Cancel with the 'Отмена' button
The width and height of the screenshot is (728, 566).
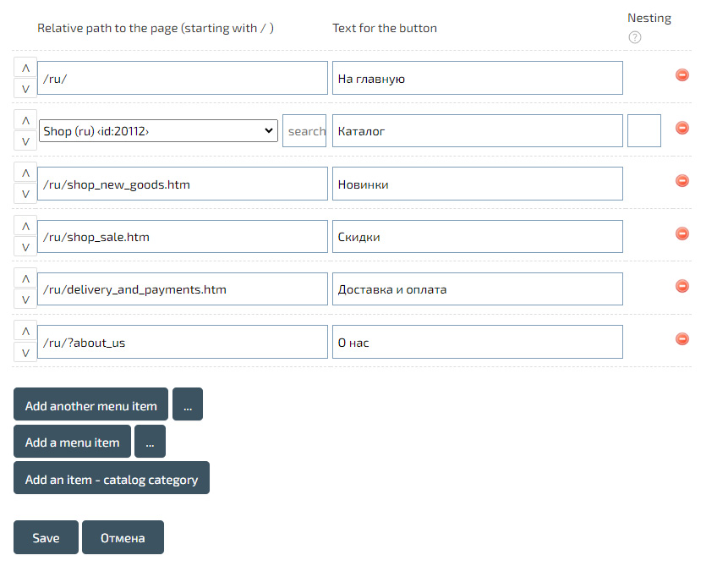click(x=123, y=537)
